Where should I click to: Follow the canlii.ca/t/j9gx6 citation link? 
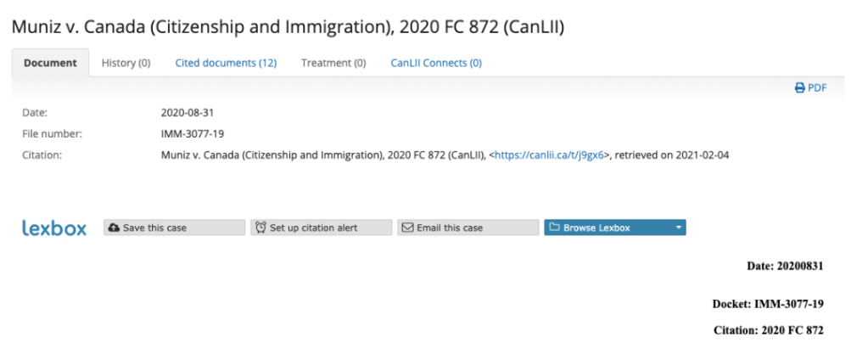click(x=552, y=155)
